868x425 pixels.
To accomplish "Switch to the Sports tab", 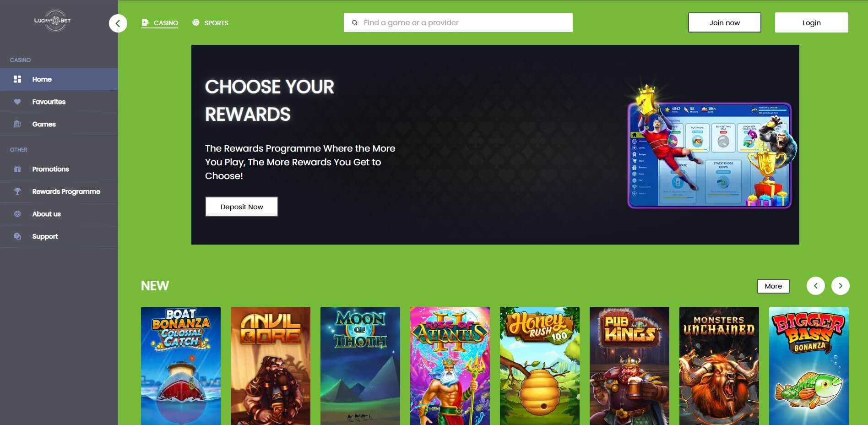I will point(211,23).
